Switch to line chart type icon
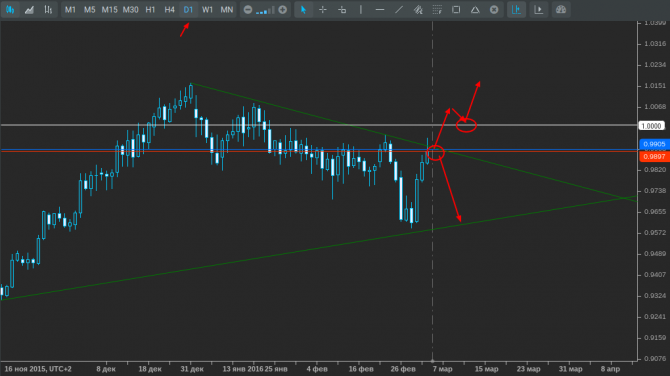The width and height of the screenshot is (670, 376). pos(29,9)
